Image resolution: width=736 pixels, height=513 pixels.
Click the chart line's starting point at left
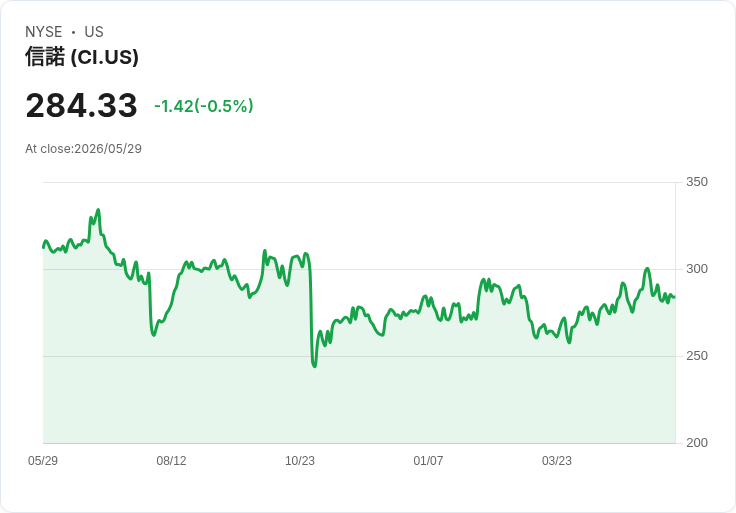click(44, 247)
